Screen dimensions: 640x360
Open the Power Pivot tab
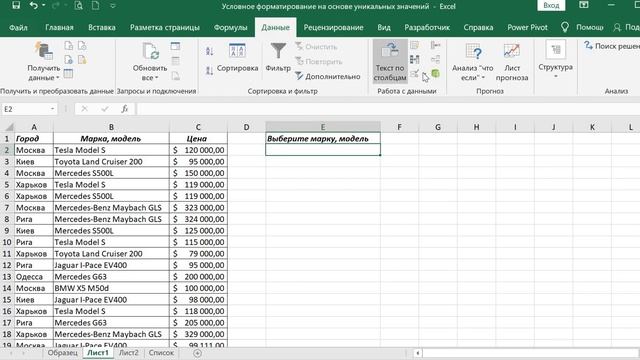[527, 27]
